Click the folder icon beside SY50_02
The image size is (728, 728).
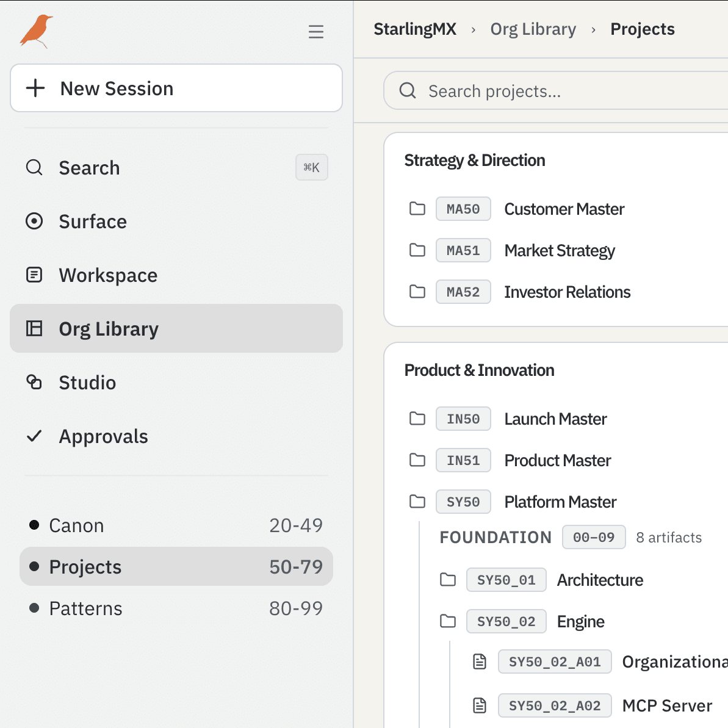tap(448, 621)
